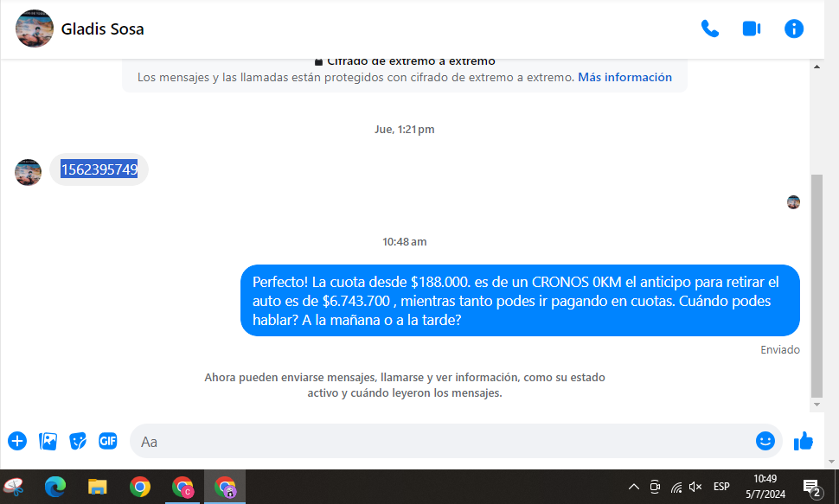Show hidden system tray icons
The height and width of the screenshot is (504, 839).
coord(633,487)
